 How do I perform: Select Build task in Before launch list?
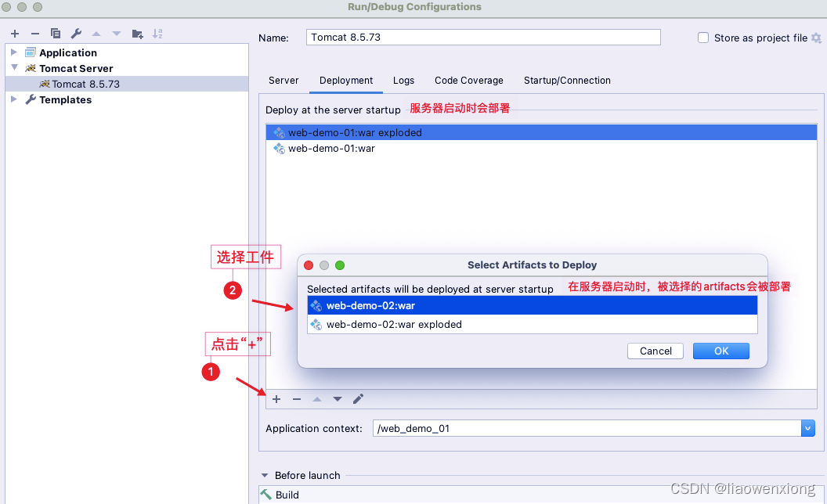coord(541,495)
